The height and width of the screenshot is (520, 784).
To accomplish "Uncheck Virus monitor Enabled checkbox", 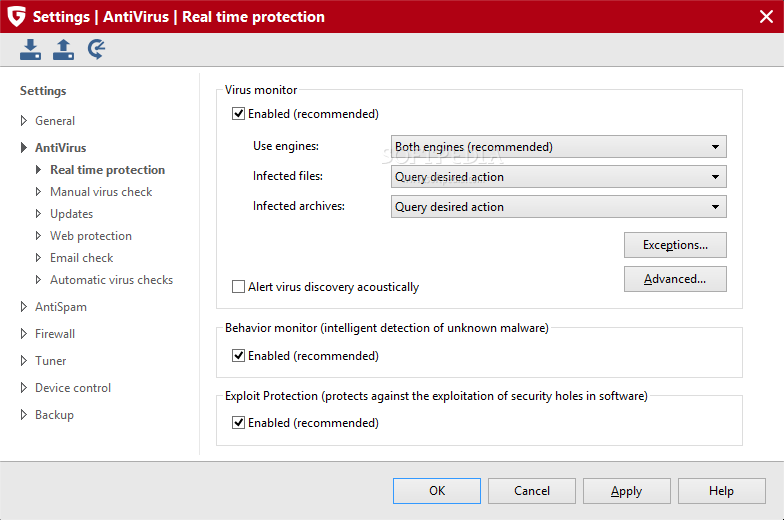I will tap(238, 114).
